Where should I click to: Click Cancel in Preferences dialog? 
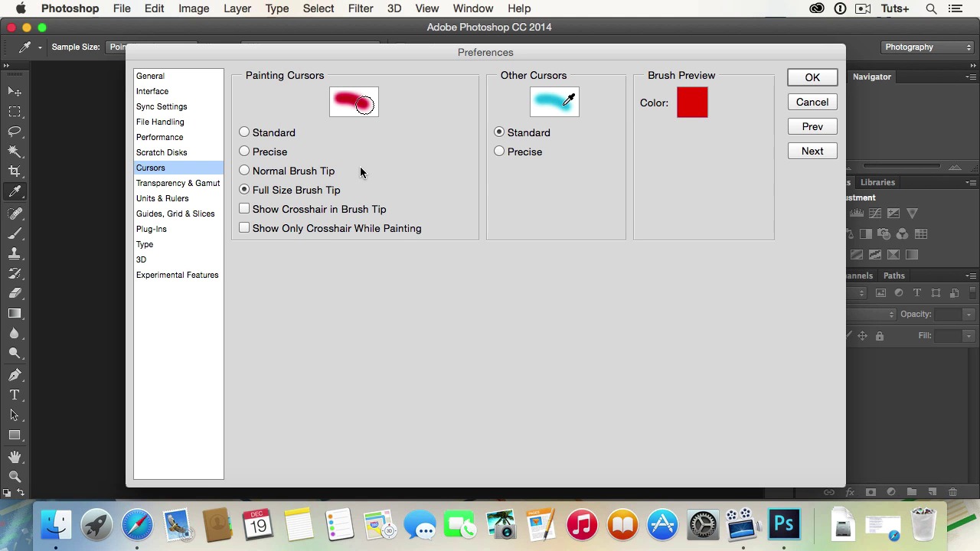pyautogui.click(x=812, y=102)
